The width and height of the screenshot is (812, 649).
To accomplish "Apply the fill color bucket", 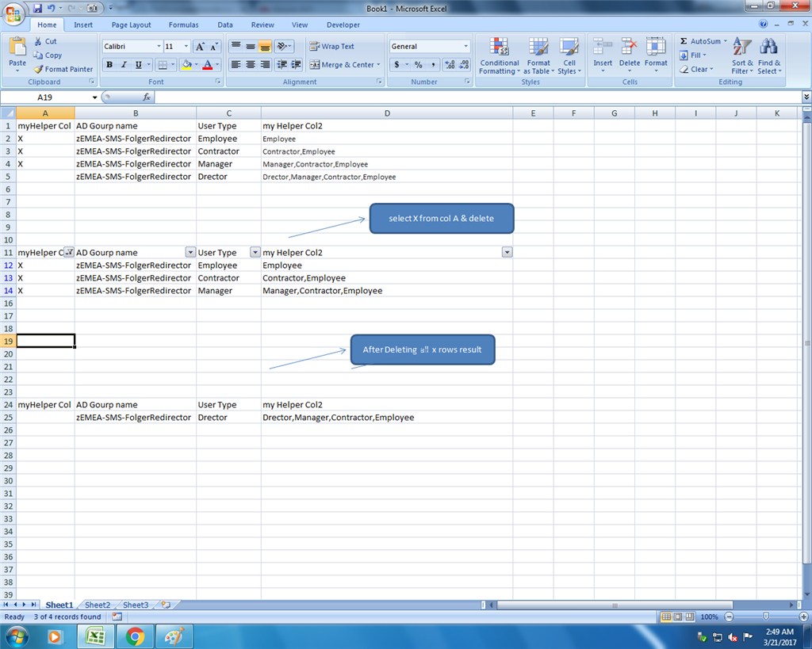I will 187,65.
